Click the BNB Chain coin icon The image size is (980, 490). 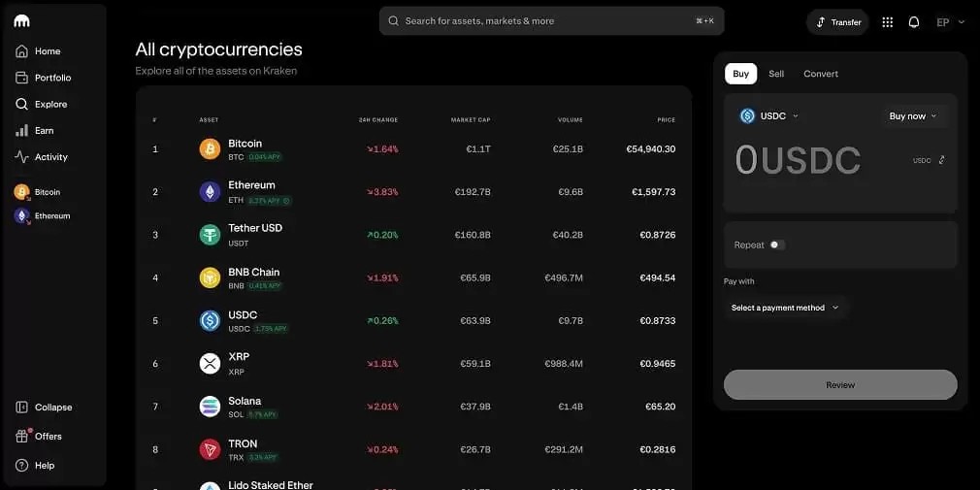[210, 278]
